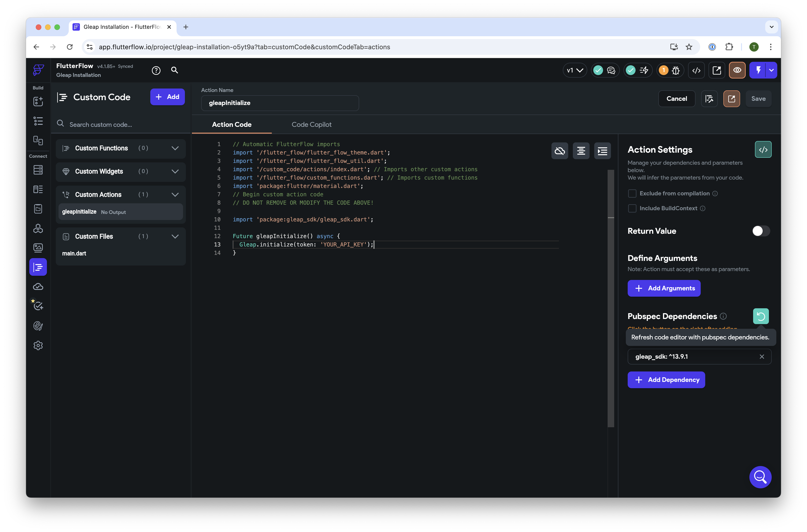
Task: Click the Add Arguments button
Action: point(664,288)
